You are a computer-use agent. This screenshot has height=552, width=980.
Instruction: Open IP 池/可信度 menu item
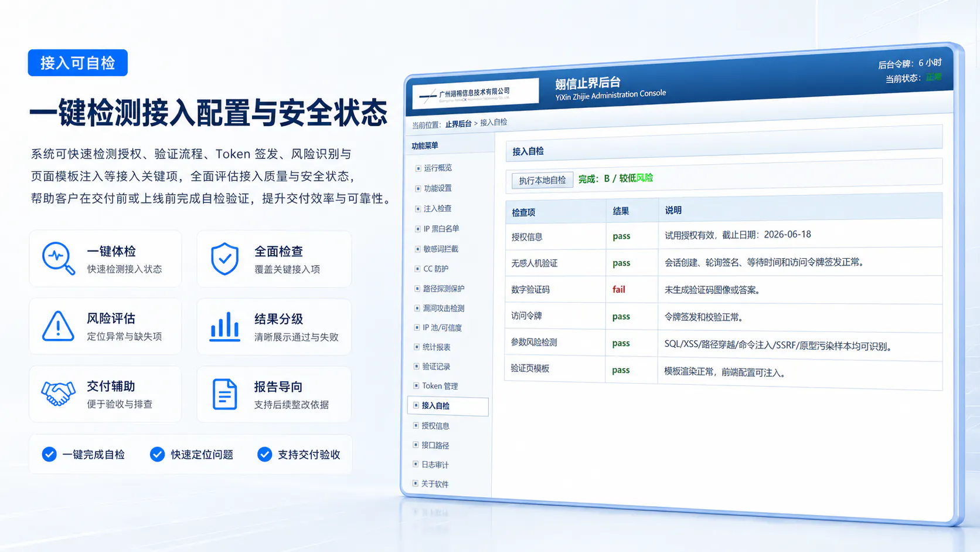pos(443,327)
